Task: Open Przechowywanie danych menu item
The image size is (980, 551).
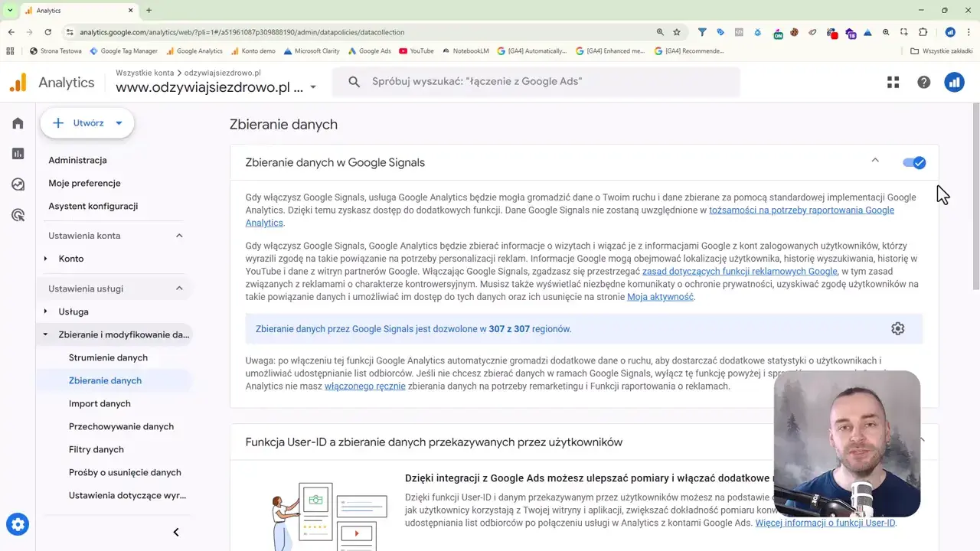Action: pos(121,426)
